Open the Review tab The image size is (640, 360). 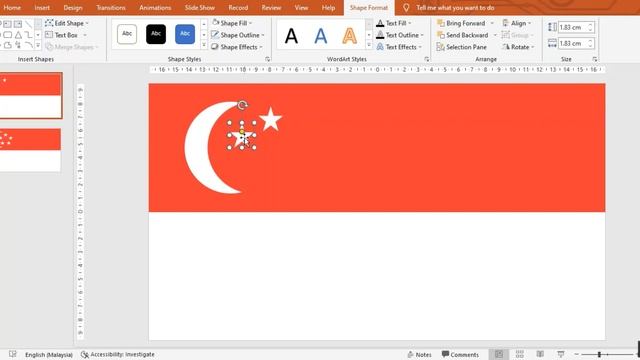pos(271,8)
